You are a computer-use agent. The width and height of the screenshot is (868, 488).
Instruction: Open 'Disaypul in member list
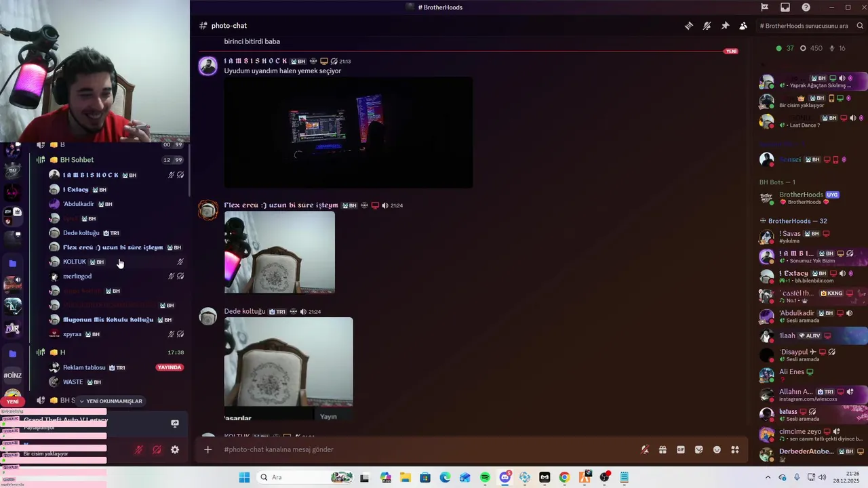coord(812,355)
